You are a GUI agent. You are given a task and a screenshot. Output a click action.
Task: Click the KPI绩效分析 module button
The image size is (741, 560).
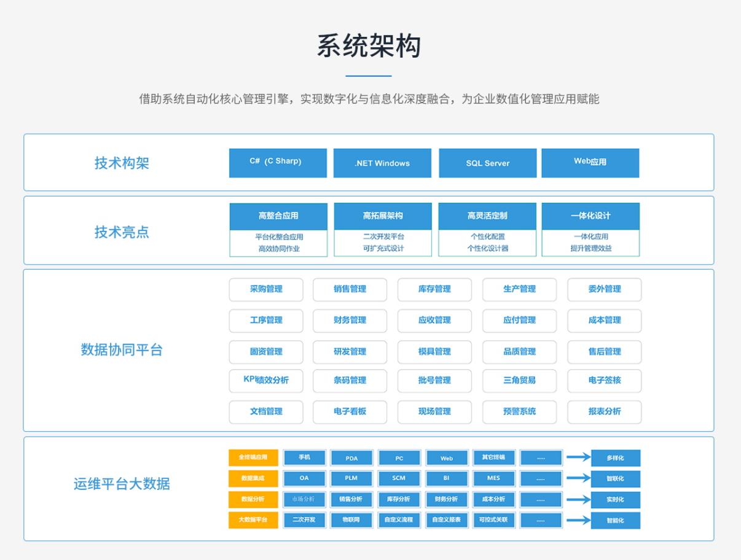266,381
